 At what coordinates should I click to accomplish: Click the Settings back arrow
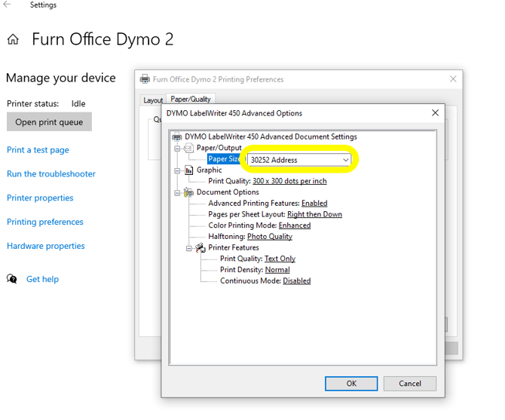click(8, 5)
